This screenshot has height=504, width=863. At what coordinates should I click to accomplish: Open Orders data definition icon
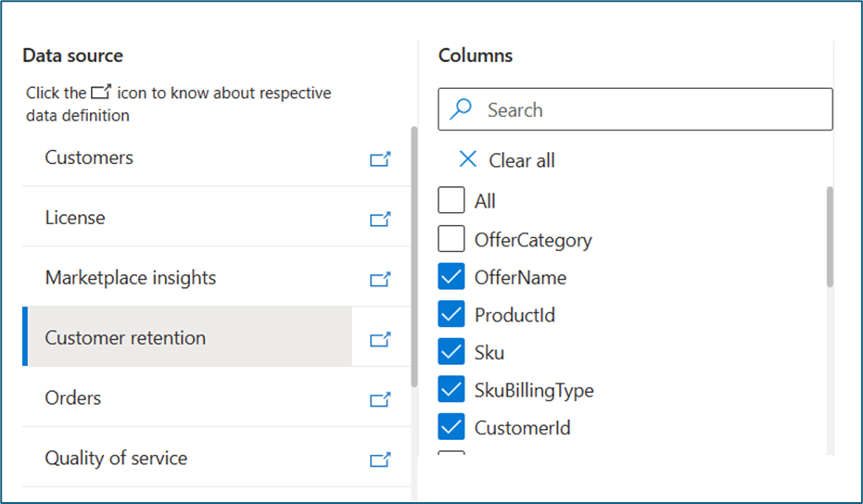coord(380,399)
